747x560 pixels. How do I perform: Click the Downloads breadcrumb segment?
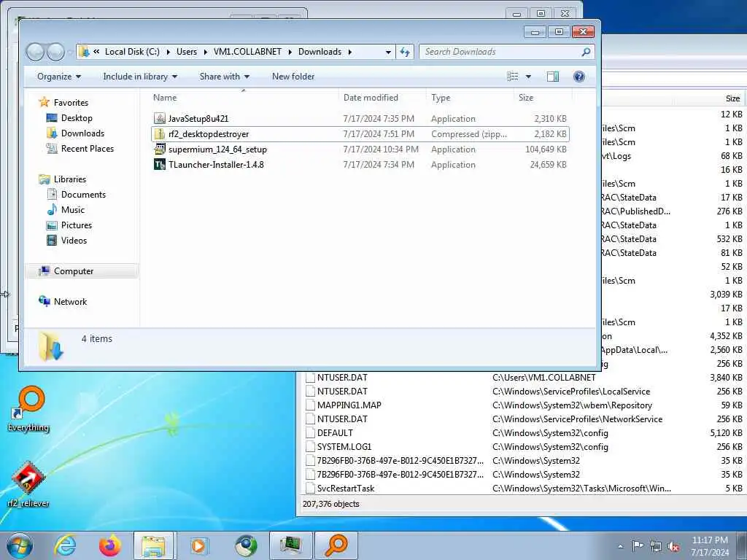click(x=320, y=52)
